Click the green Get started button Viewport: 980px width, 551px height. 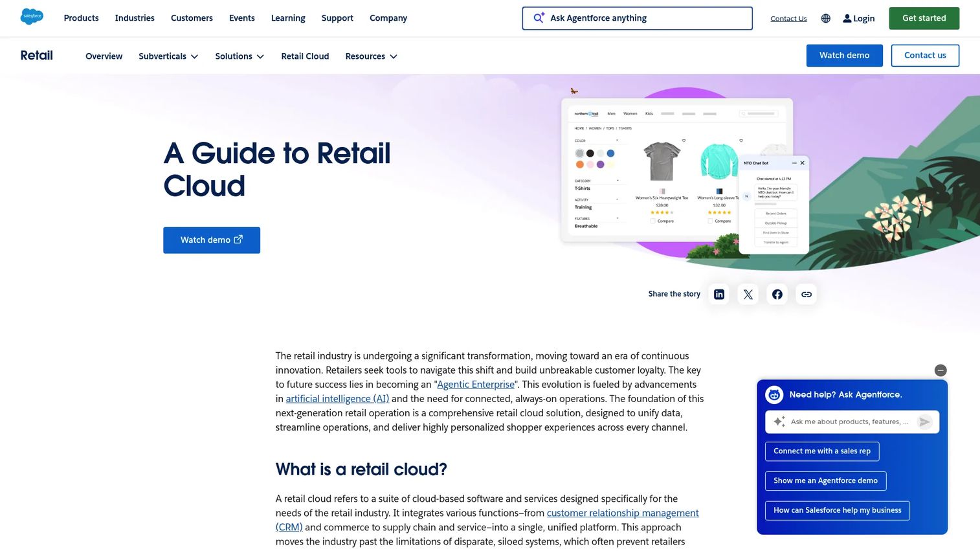924,18
